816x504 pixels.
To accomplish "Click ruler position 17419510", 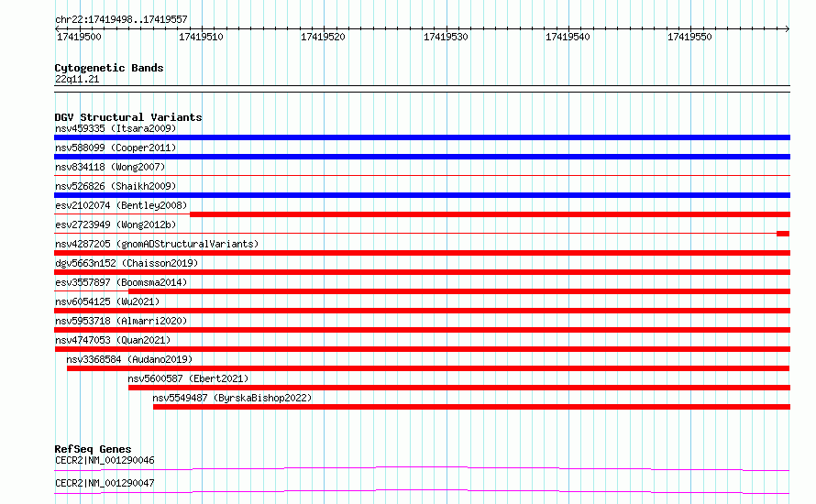I will click(201, 37).
